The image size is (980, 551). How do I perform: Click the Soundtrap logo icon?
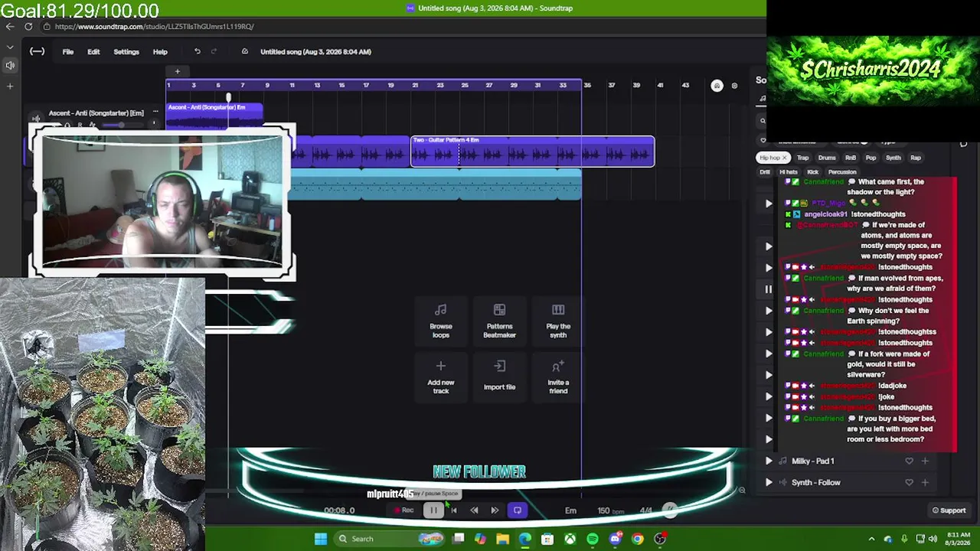pos(37,51)
